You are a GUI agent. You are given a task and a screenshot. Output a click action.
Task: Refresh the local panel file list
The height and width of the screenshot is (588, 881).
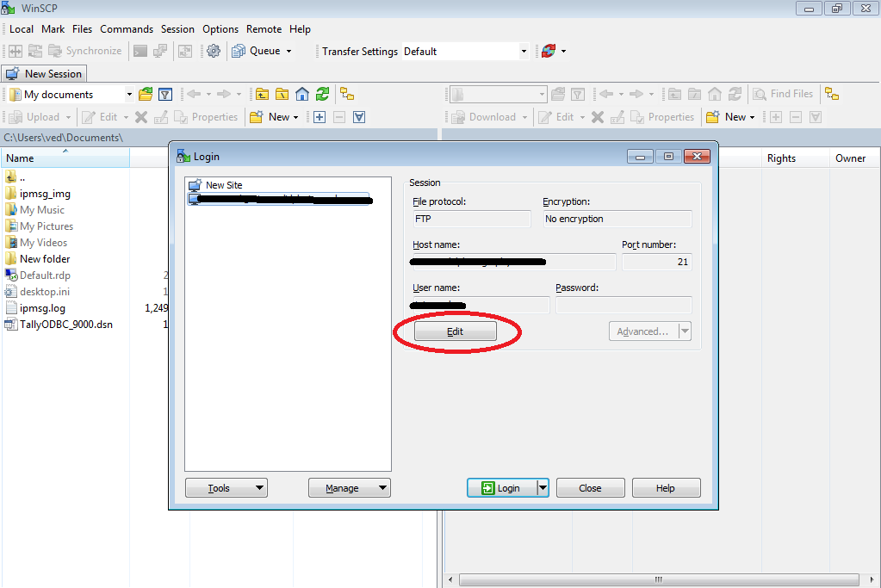(322, 95)
